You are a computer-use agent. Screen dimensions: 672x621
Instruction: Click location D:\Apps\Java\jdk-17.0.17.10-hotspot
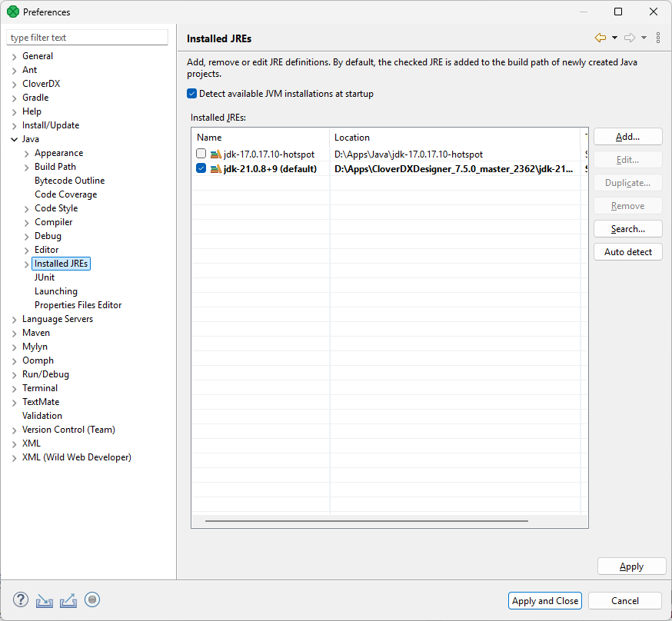click(x=408, y=154)
